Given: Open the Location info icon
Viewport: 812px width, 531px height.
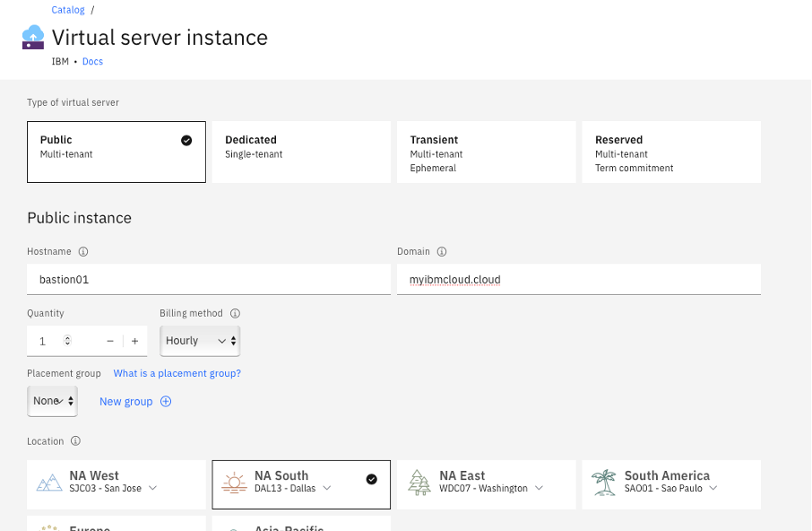Looking at the screenshot, I should tap(75, 441).
